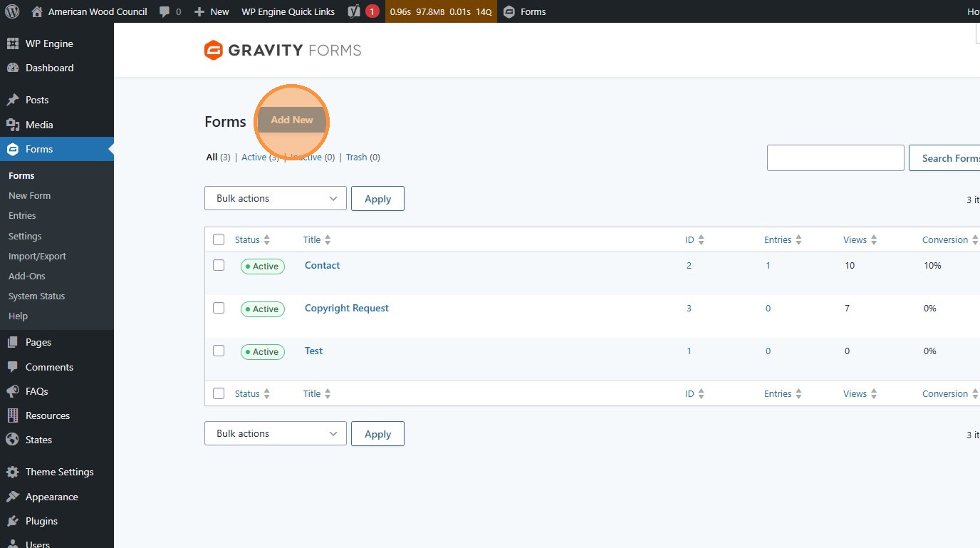The height and width of the screenshot is (548, 980).
Task: Open Contact form entries count link
Action: (768, 265)
